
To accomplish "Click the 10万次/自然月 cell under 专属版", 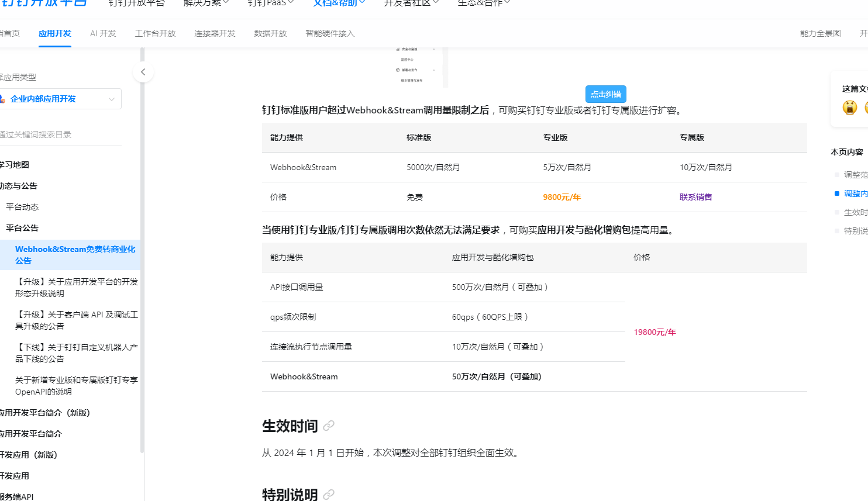I will click(705, 167).
